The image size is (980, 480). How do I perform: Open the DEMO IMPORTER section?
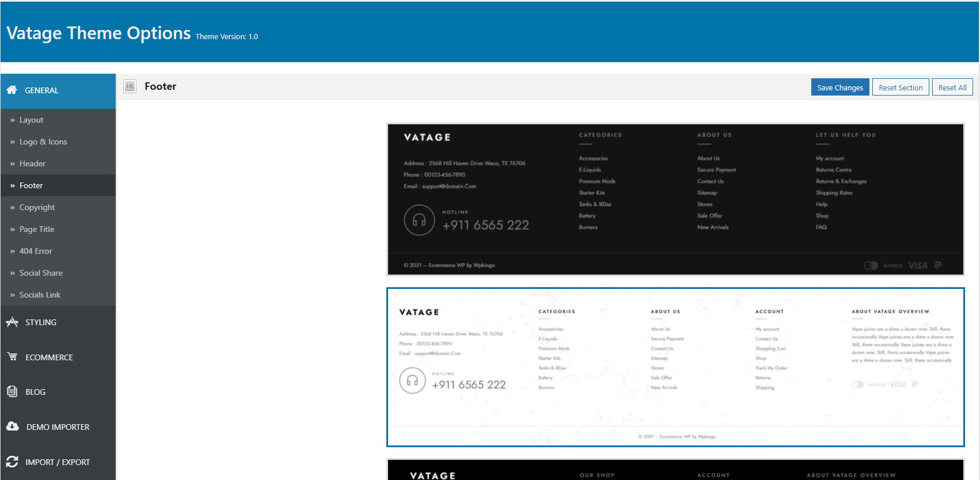click(58, 427)
